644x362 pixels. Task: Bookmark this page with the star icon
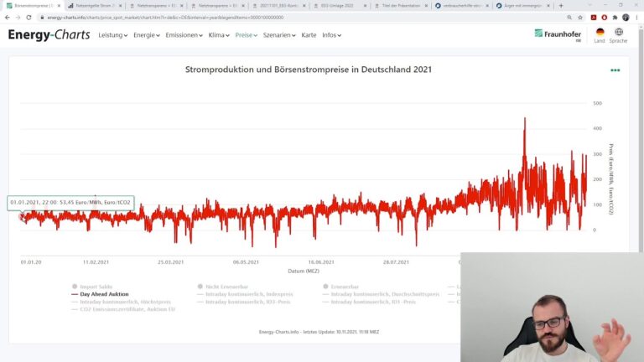(x=580, y=18)
